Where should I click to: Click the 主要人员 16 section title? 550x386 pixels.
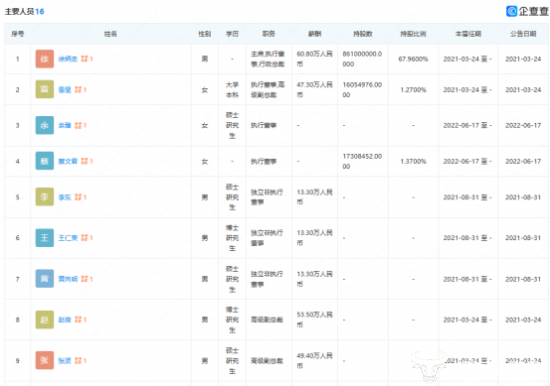(24, 12)
